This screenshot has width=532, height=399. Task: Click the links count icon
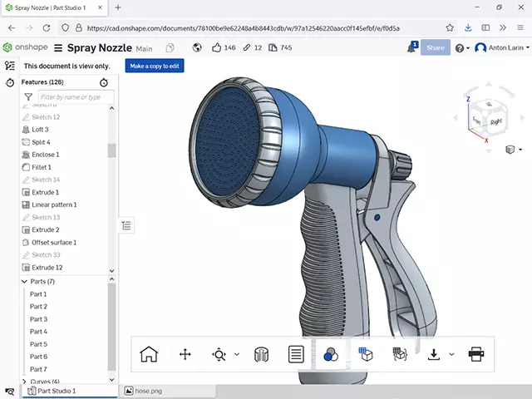point(247,48)
